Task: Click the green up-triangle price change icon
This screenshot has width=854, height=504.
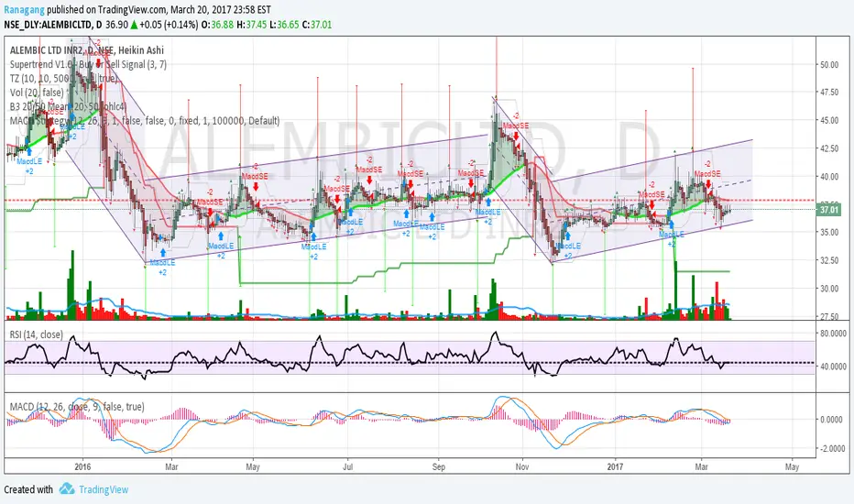Action: tap(134, 25)
